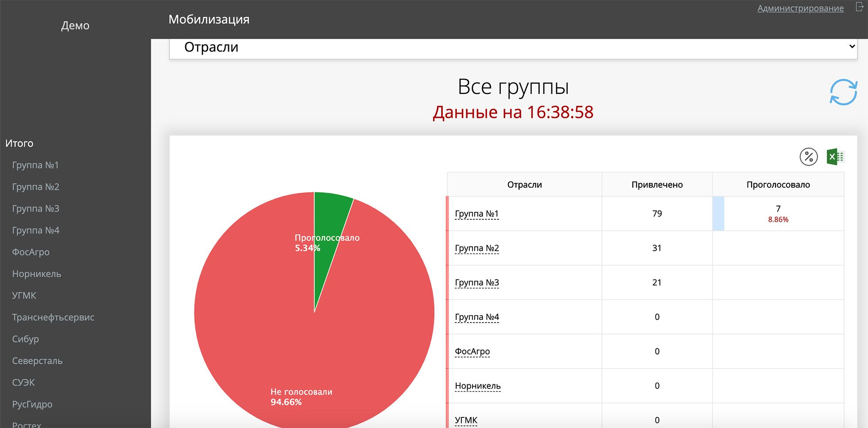
Task: Click Группа №2 in the table
Action: coord(477,248)
